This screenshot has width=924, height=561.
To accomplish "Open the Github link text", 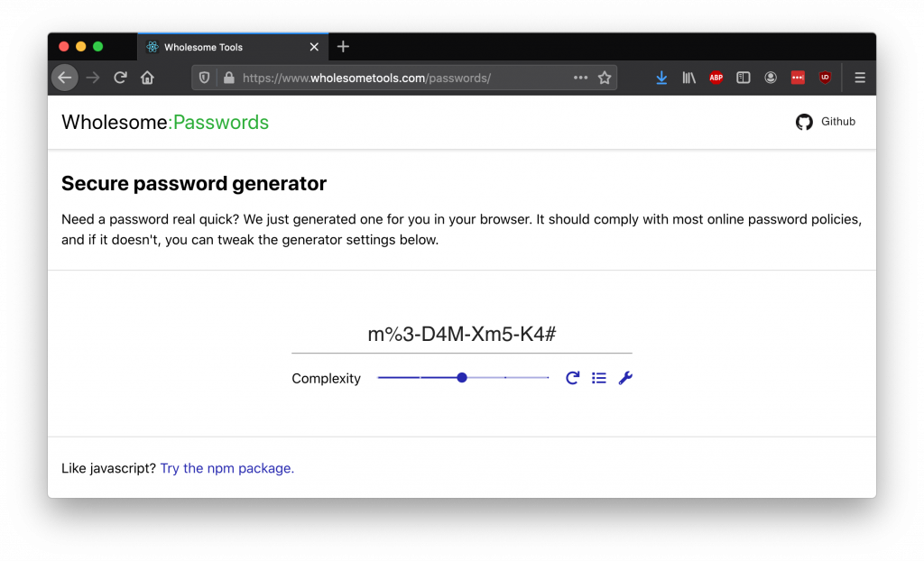I will point(838,122).
